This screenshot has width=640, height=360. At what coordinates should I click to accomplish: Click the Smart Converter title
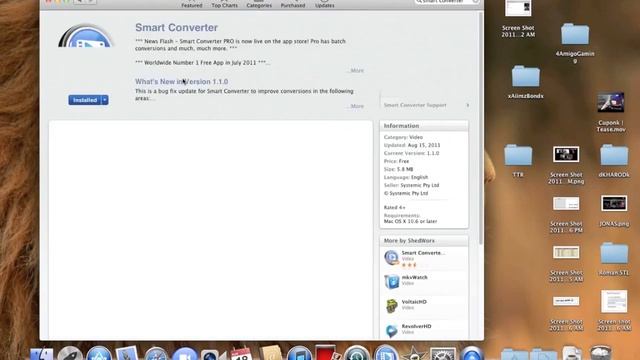pyautogui.click(x=176, y=27)
